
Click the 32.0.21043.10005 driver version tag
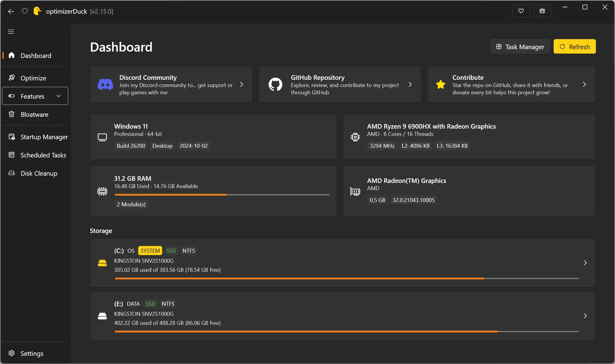(413, 200)
